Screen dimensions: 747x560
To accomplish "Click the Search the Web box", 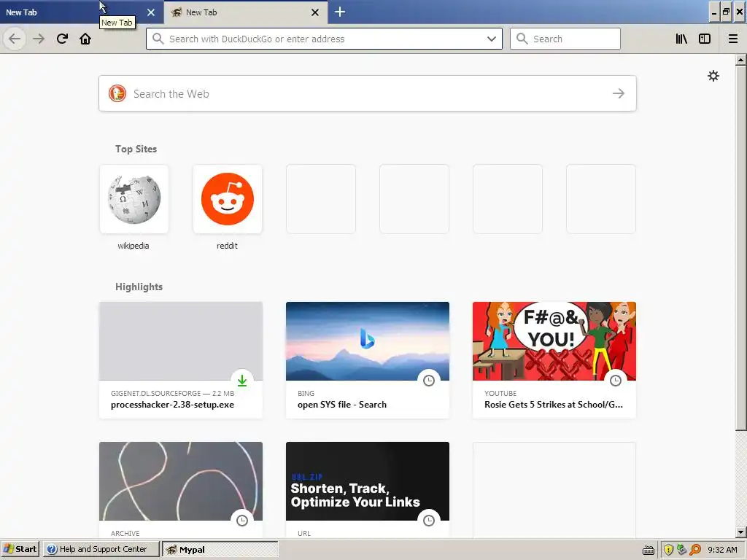I will pos(368,93).
